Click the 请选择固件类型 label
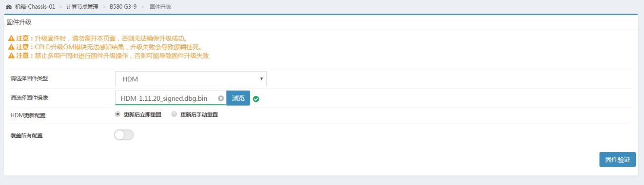This screenshot has width=644, height=185. [x=30, y=78]
